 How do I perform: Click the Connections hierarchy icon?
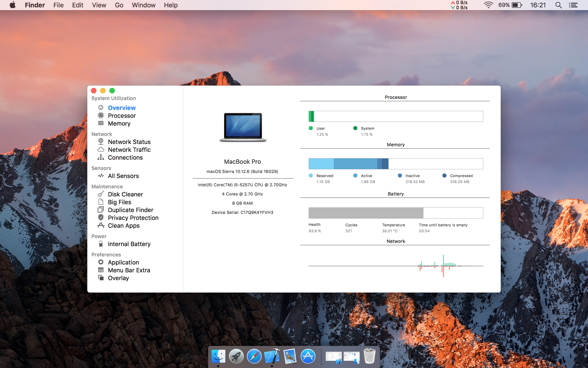(101, 157)
